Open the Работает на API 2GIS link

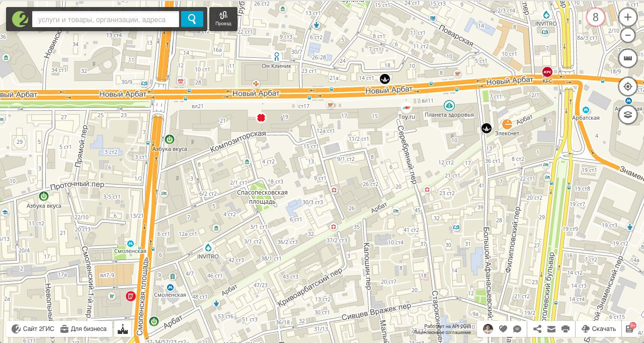[447, 326]
